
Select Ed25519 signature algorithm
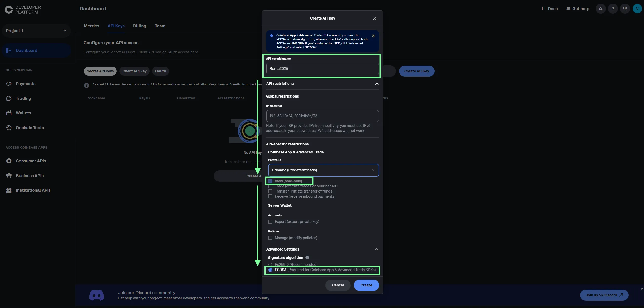[x=270, y=265]
